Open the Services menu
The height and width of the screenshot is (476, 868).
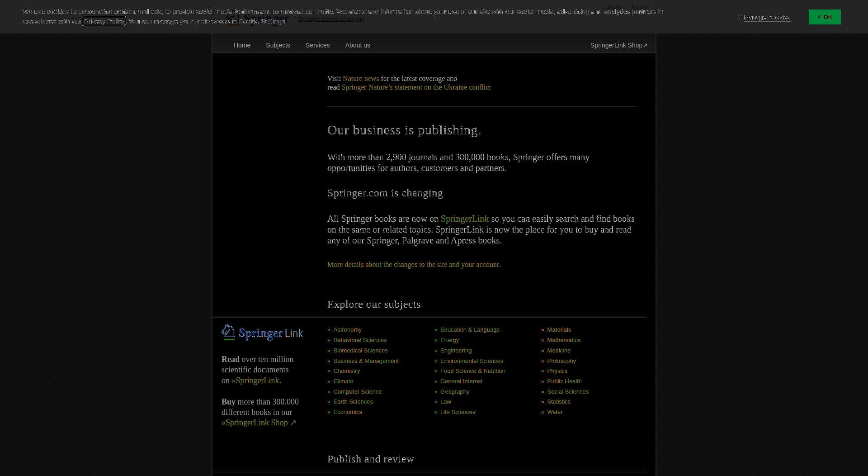tap(317, 45)
